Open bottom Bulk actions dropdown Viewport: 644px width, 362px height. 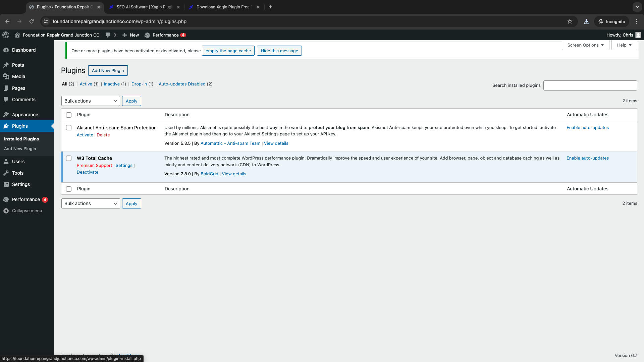point(91,203)
